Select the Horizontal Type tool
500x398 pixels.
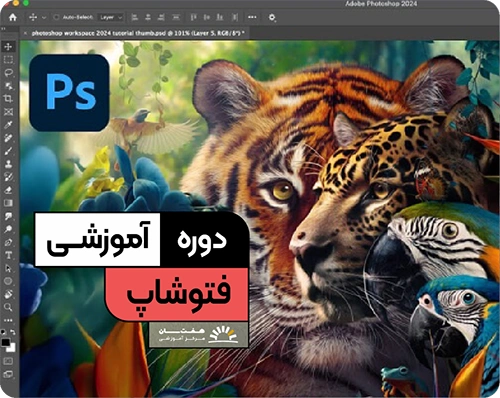pyautogui.click(x=8, y=255)
